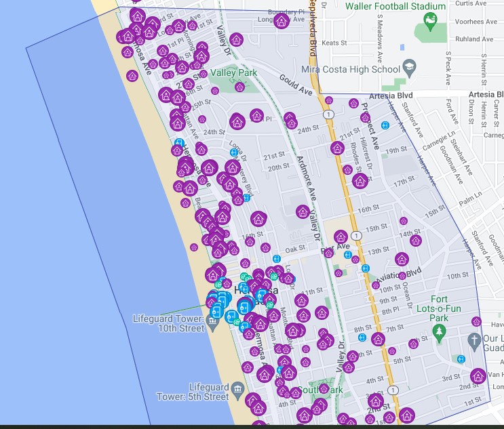Image resolution: width=504 pixels, height=429 pixels.
Task: Select purple home marker on Valley Dr near Keats
Action: (236, 39)
